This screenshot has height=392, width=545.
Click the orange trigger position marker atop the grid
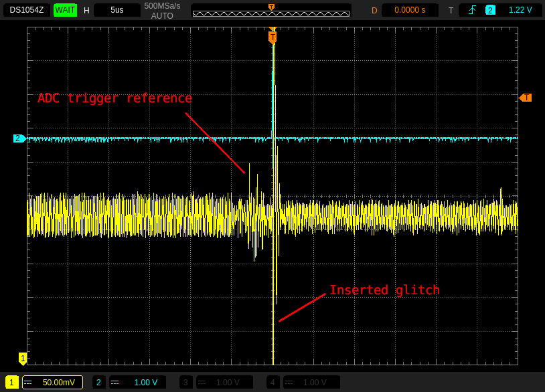(x=272, y=37)
